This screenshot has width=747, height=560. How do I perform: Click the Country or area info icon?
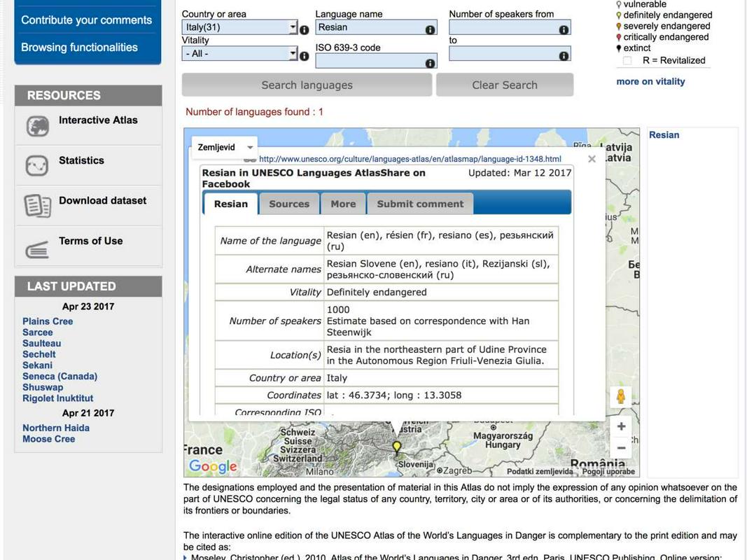(304, 30)
